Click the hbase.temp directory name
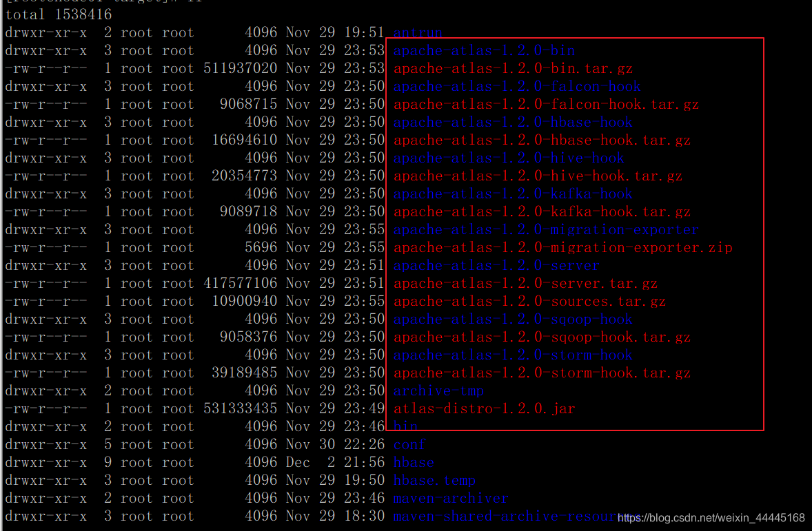The height and width of the screenshot is (531, 812). [x=434, y=480]
